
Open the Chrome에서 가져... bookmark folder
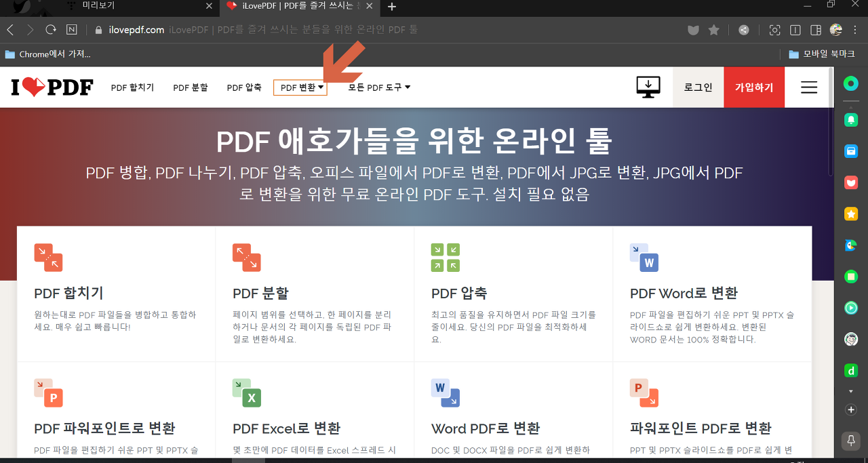pos(47,54)
